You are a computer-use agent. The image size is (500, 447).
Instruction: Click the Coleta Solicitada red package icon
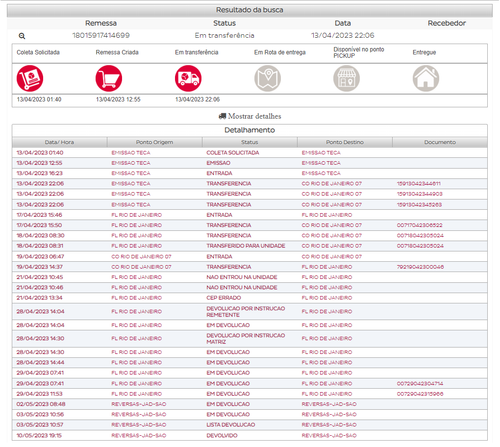point(30,78)
